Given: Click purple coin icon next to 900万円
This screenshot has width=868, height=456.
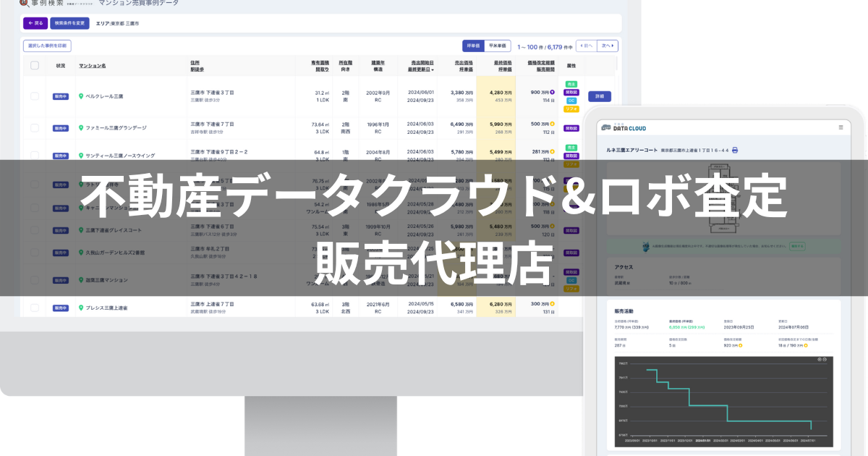Looking at the screenshot, I should (553, 93).
